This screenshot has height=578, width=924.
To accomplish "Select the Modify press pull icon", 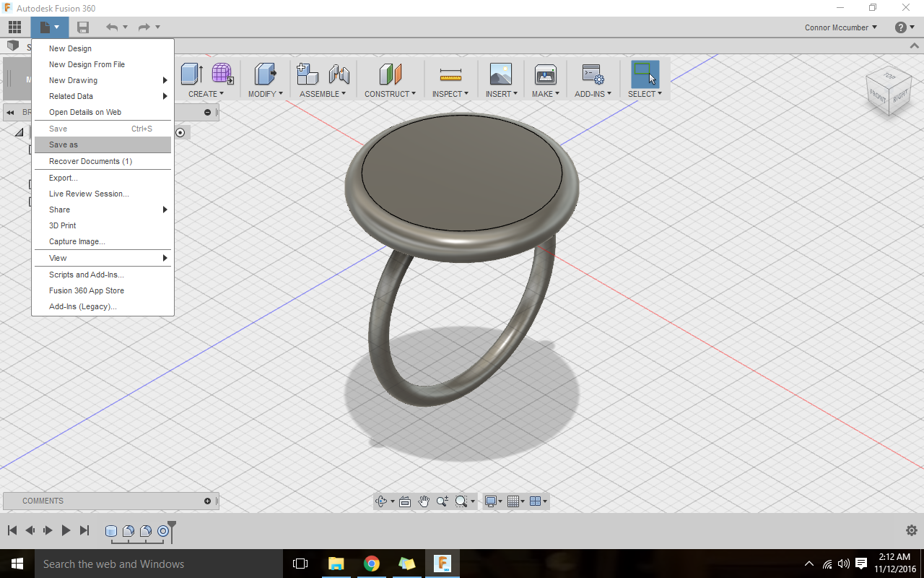I will pos(266,74).
